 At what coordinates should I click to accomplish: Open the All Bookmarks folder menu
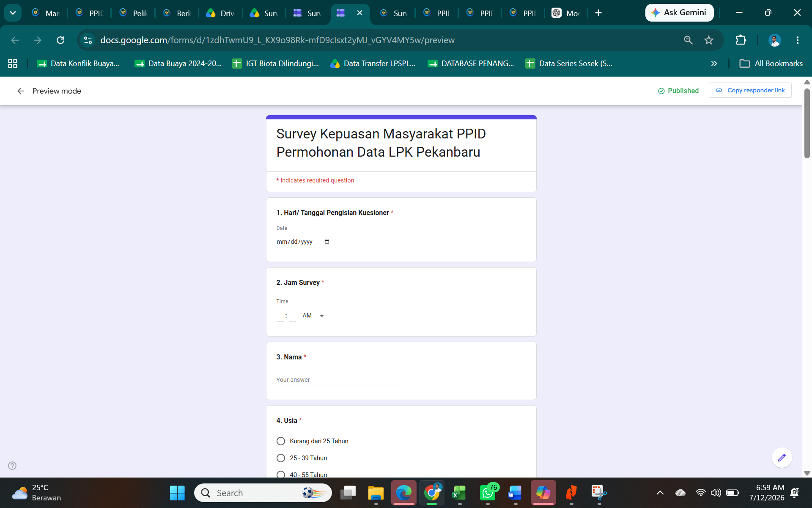point(771,63)
